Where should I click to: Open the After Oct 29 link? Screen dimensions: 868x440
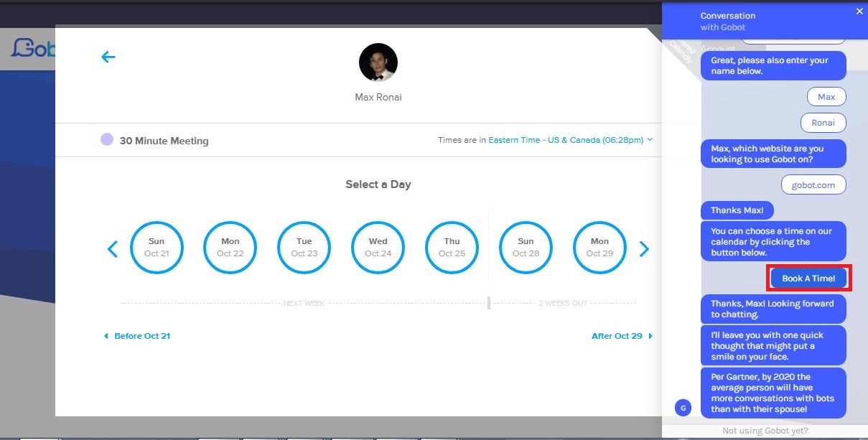pyautogui.click(x=622, y=336)
